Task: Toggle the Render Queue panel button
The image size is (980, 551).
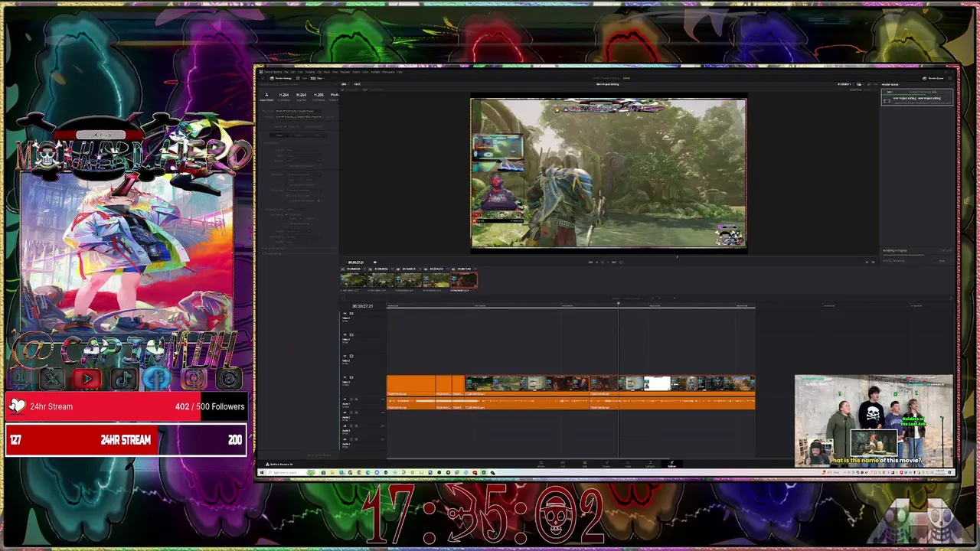Action: [x=935, y=78]
